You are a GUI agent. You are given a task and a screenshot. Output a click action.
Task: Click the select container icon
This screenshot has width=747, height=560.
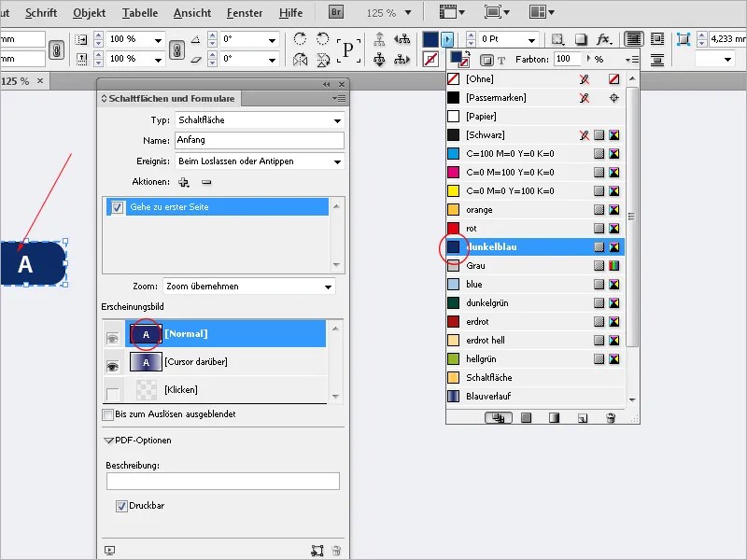379,39
